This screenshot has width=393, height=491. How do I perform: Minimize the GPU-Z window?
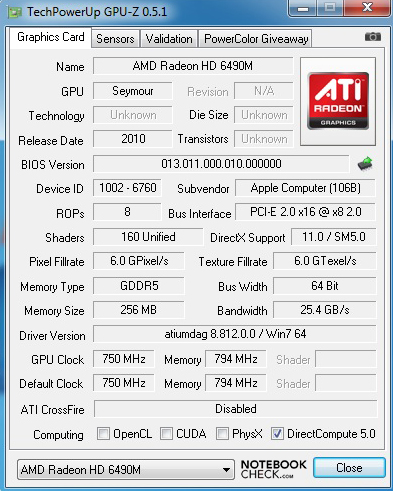click(302, 8)
